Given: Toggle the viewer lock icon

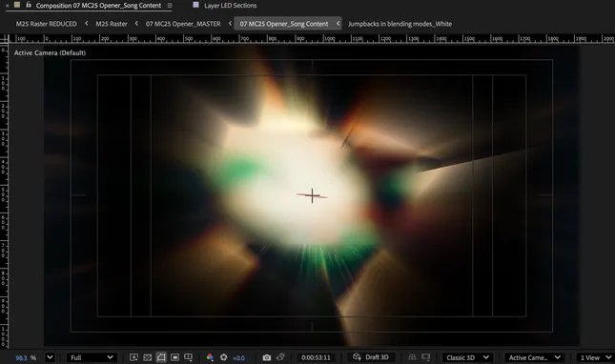Looking at the screenshot, I should click(29, 5).
